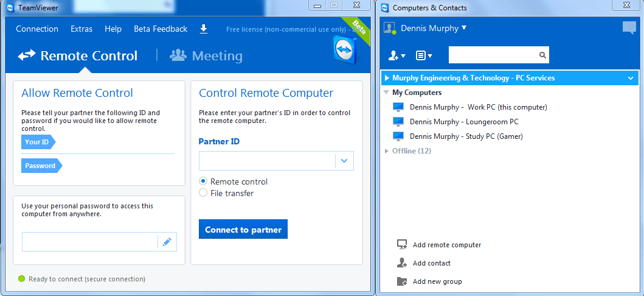Viewport: 644px width, 296px height.
Task: Click the monitor icon beside Work PC
Action: click(x=398, y=107)
